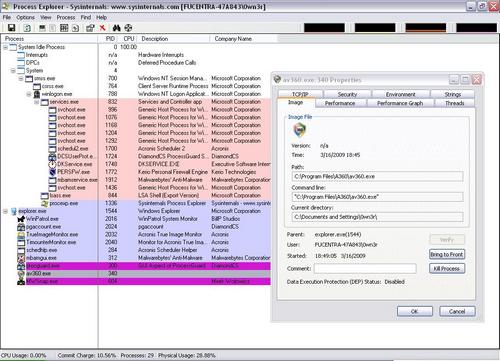
Task: Click the winlogon.exe process icon
Action: point(37,94)
